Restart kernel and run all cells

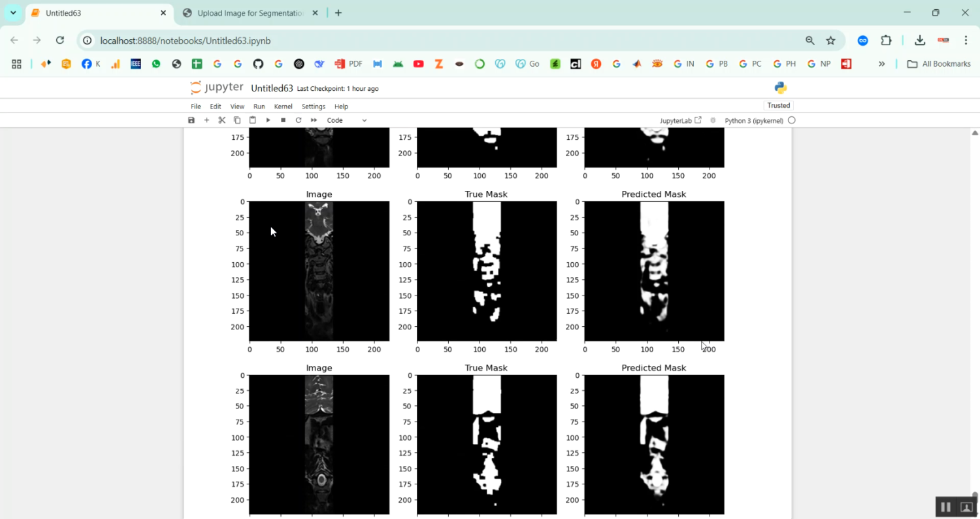[314, 120]
